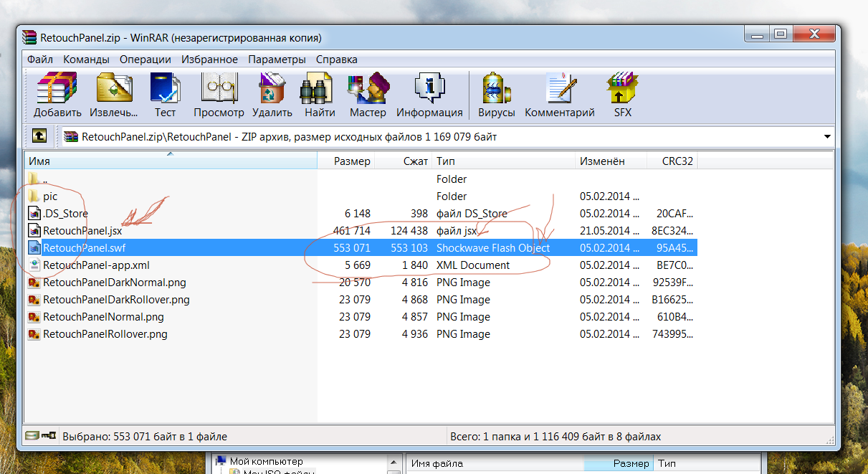Select .DS_Store file
Screen dimensions: 868x474
pos(65,213)
